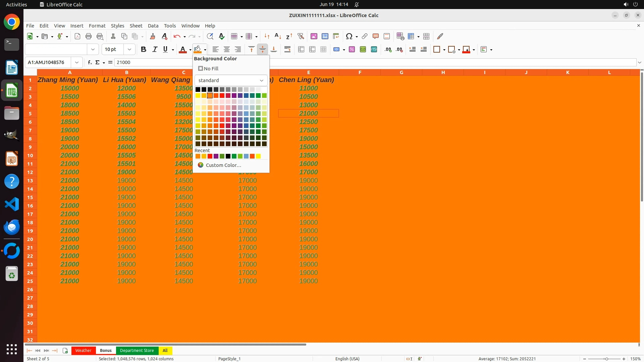Open the Format menu
This screenshot has height=362, width=644.
[x=97, y=26]
